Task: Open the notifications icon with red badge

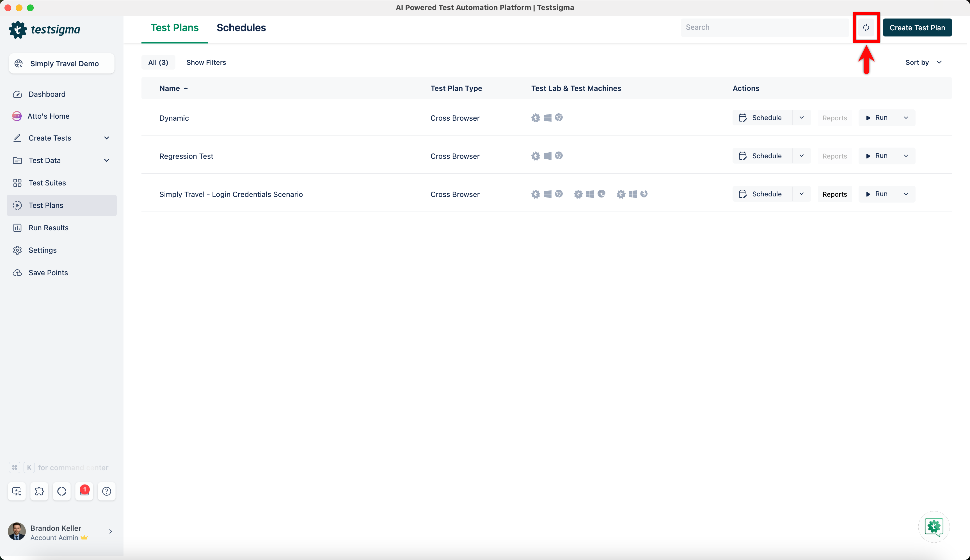Action: click(84, 491)
